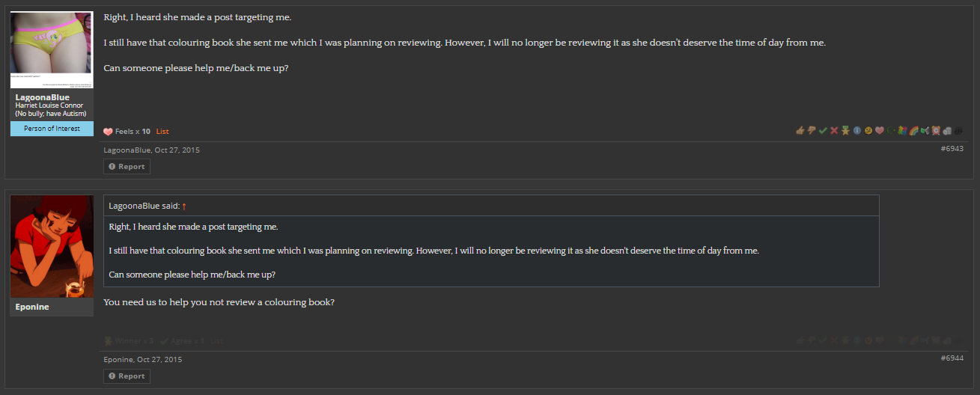Pick the colorful puzzle piece rating icon
This screenshot has height=395, width=980.
pos(902,130)
